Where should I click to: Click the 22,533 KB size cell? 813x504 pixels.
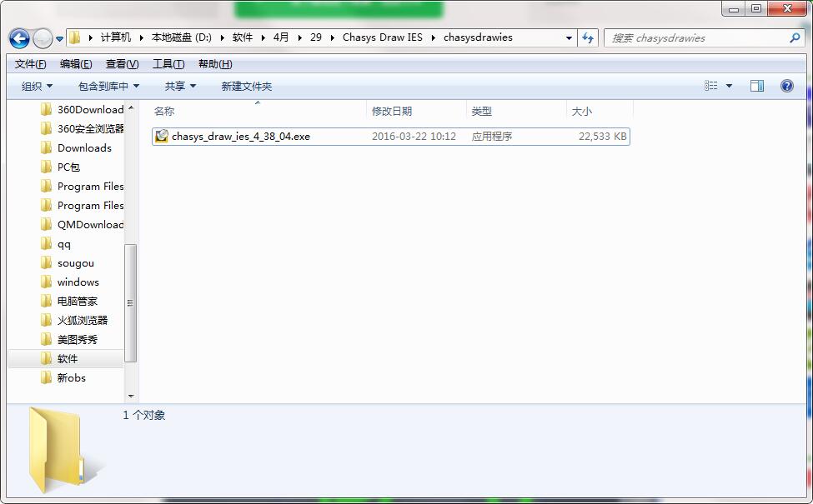click(x=603, y=137)
